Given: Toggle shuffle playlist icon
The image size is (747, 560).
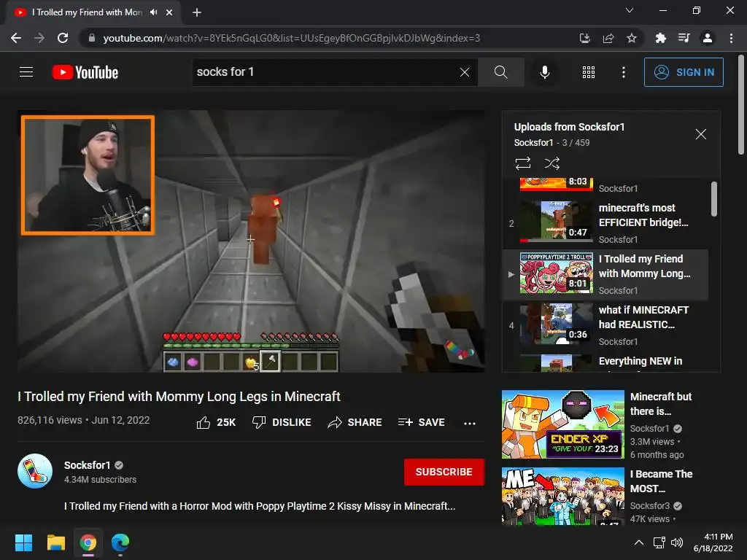Looking at the screenshot, I should coord(551,163).
